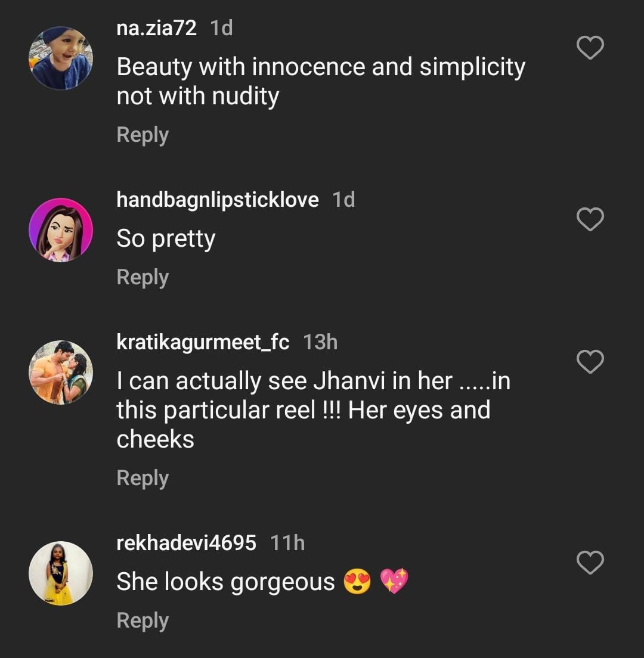The height and width of the screenshot is (658, 644).
Task: Open na.zia72's profile picture
Action: tap(61, 58)
